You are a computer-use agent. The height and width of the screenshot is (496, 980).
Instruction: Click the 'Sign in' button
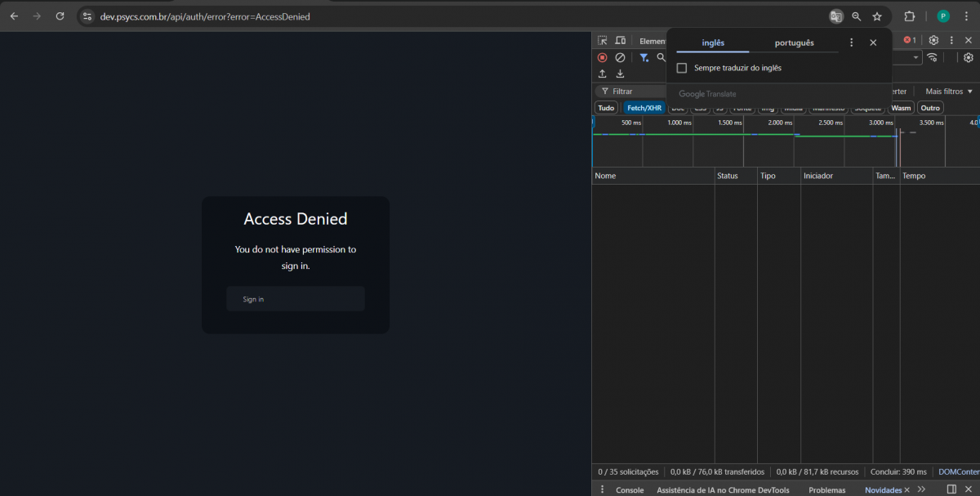click(x=295, y=299)
